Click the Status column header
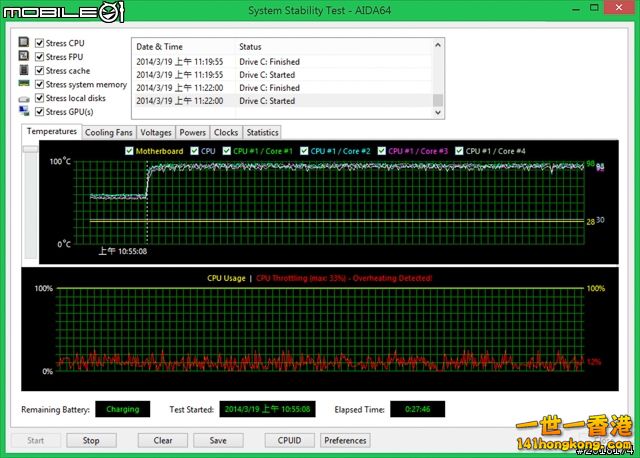This screenshot has height=458, width=640. (x=334, y=47)
